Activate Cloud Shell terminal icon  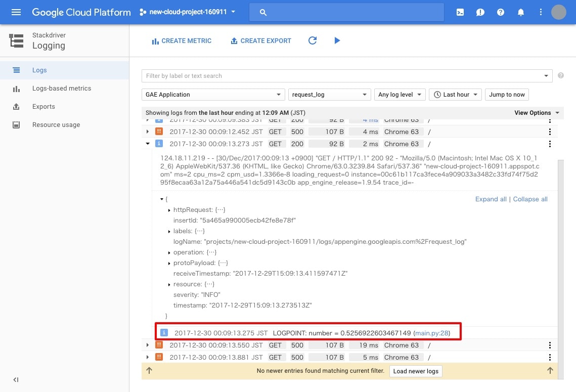tap(460, 12)
